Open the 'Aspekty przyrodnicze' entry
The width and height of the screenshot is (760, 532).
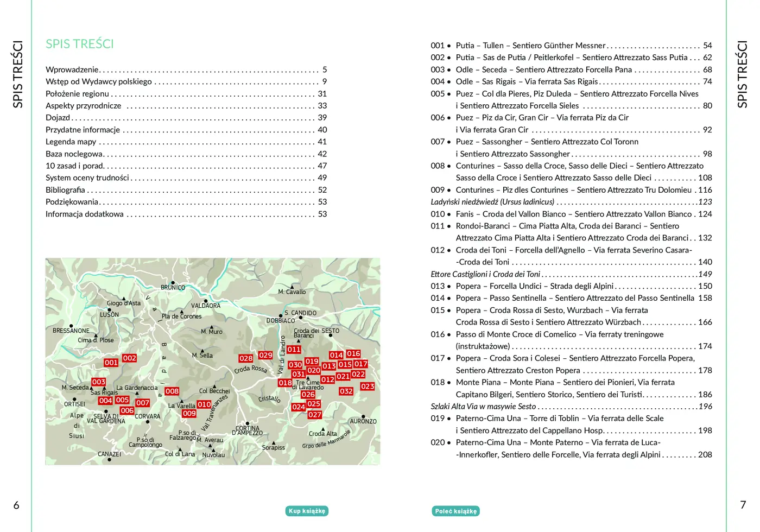(186, 105)
